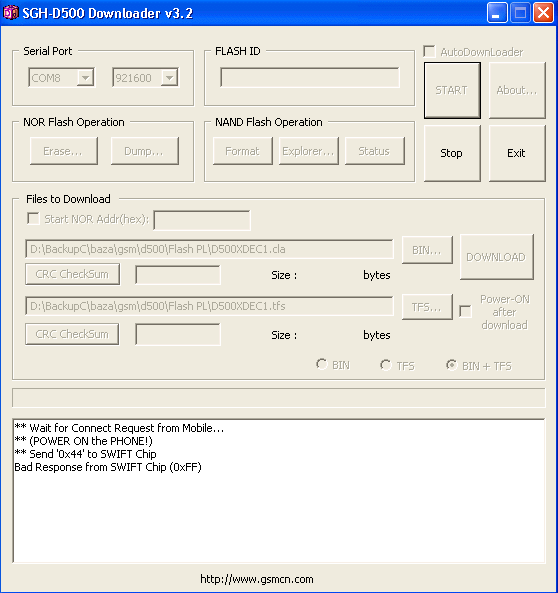Viewport: 558px width, 593px height.
Task: Click the START button
Action: [452, 90]
